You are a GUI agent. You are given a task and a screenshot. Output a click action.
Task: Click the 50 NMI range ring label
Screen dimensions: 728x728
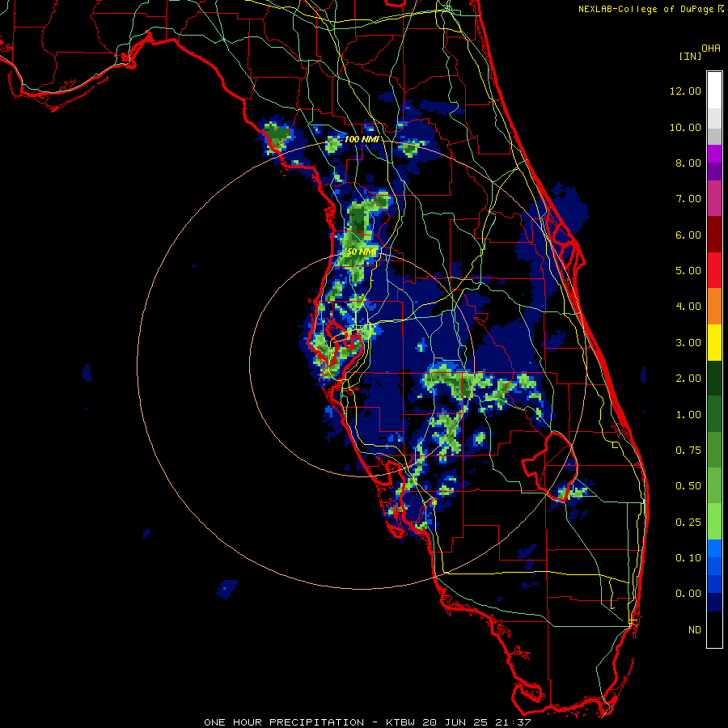[362, 252]
